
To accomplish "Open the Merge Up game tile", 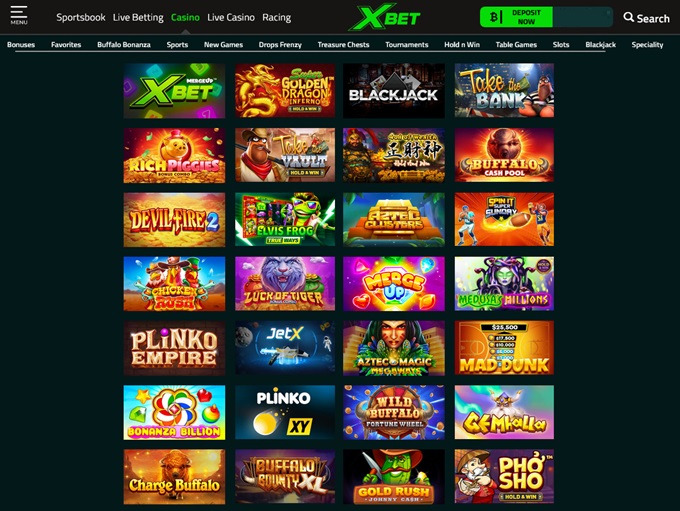I will (394, 284).
